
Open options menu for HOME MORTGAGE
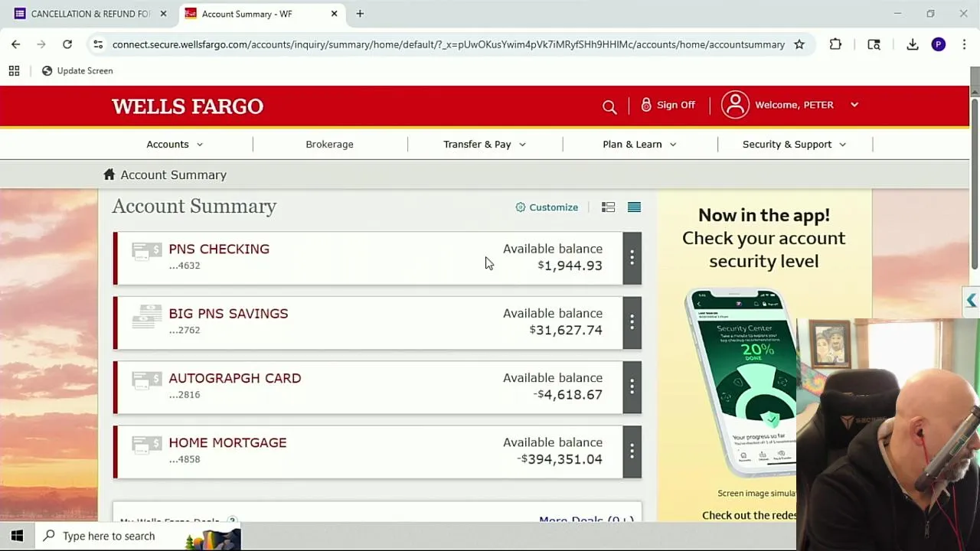[632, 452]
